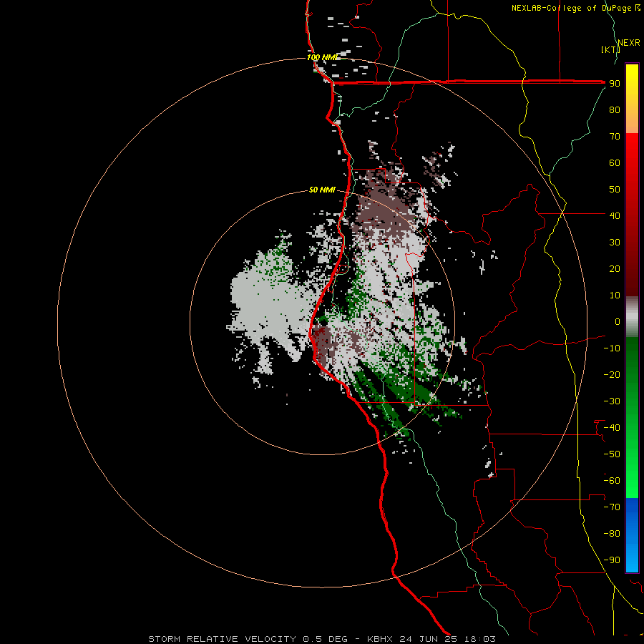Click the -80 value on the velocity scale
Screen dimensions: 644x644
(612, 534)
